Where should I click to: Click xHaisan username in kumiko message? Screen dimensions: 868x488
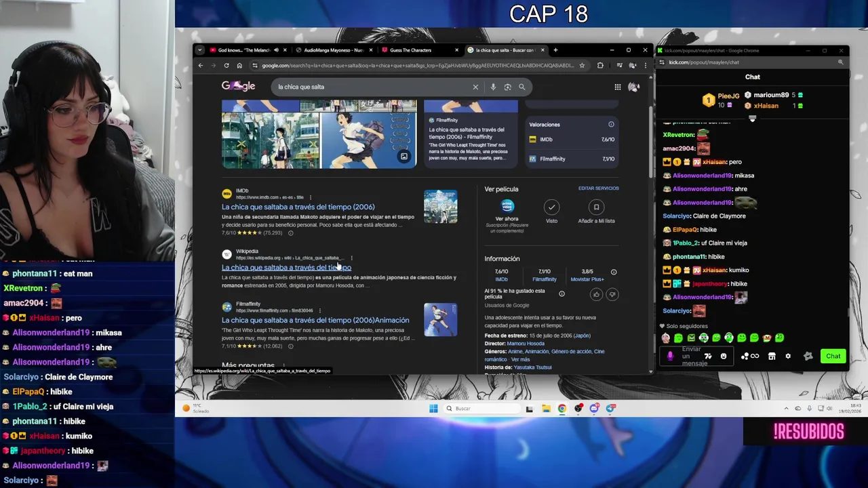point(715,270)
